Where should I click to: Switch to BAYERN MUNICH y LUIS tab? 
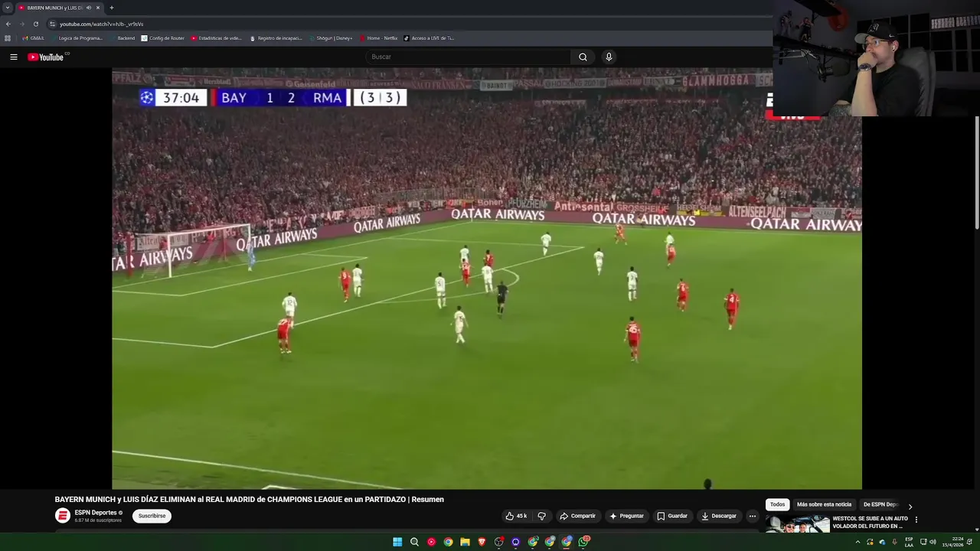54,8
